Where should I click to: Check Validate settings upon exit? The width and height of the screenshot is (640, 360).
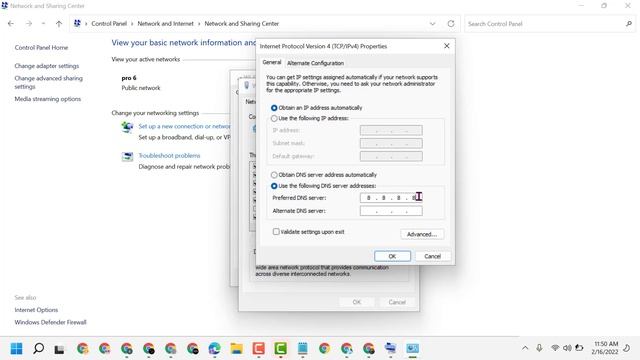(x=276, y=231)
